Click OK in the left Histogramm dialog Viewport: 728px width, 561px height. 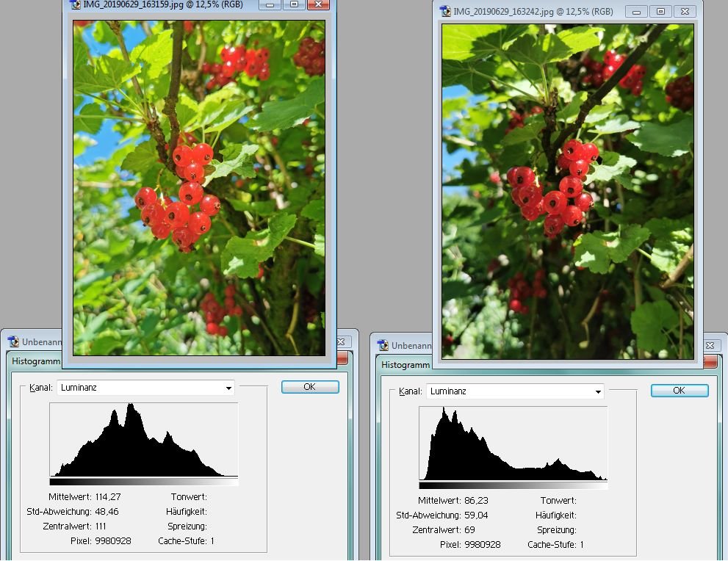tap(310, 387)
